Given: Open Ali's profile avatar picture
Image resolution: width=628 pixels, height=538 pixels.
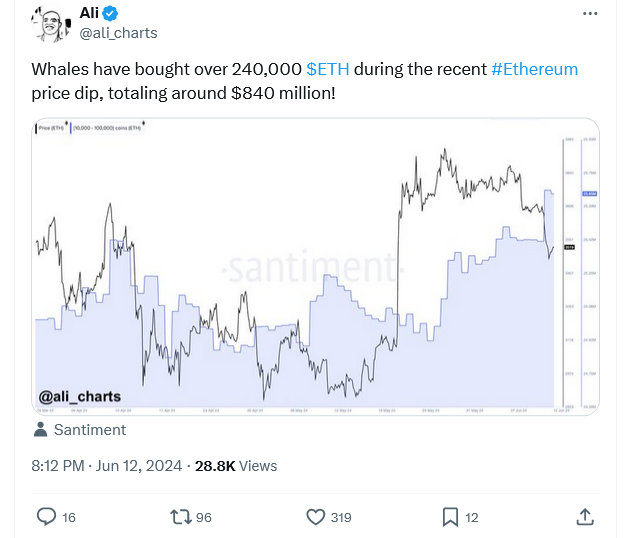Looking at the screenshot, I should (x=51, y=23).
